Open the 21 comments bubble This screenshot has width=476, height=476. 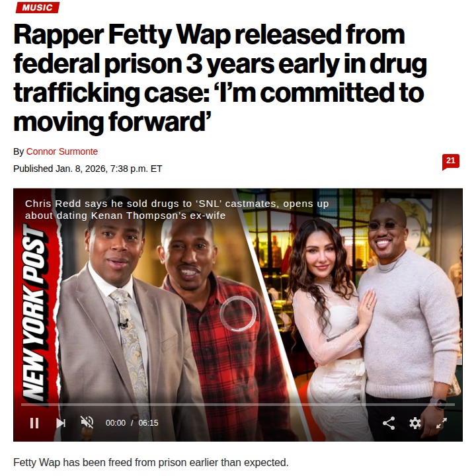click(450, 162)
